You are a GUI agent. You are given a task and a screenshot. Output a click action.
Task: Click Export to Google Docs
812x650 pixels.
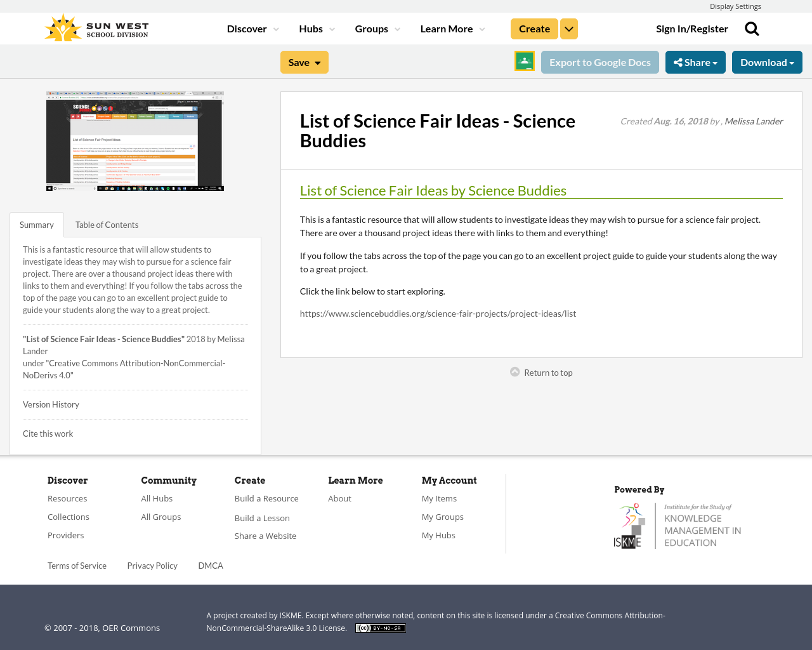point(599,61)
